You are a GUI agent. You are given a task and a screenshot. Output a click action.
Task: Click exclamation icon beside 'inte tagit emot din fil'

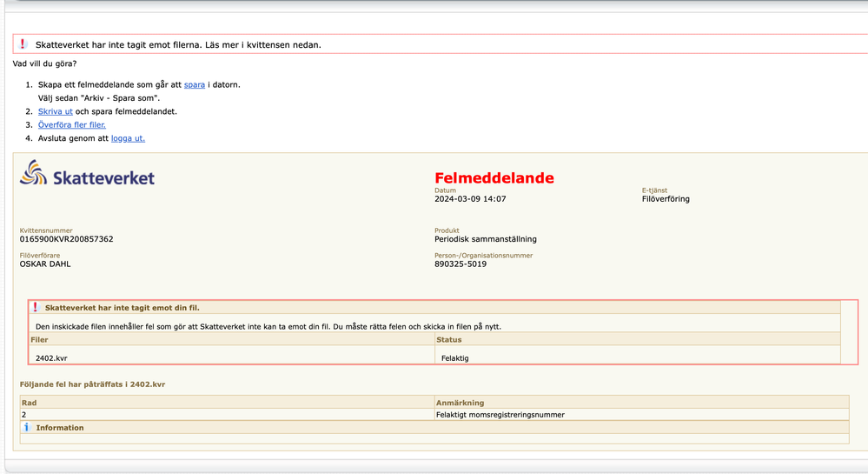[36, 307]
